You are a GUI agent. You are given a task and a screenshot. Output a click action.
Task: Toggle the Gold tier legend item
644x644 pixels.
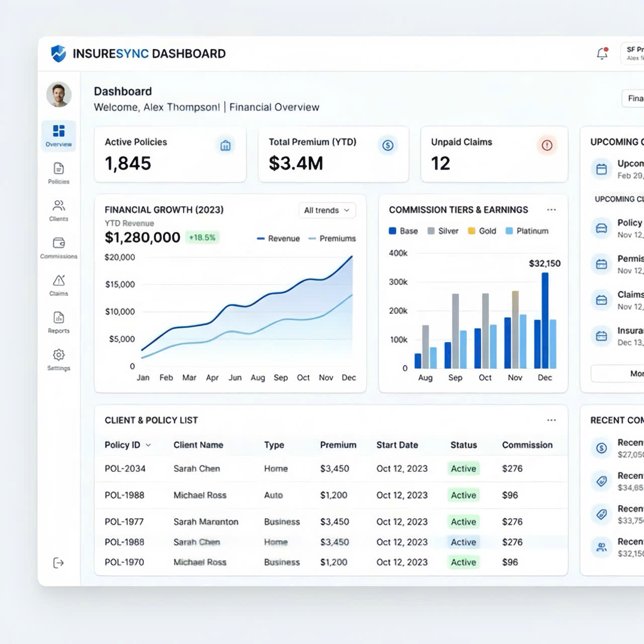(x=482, y=231)
